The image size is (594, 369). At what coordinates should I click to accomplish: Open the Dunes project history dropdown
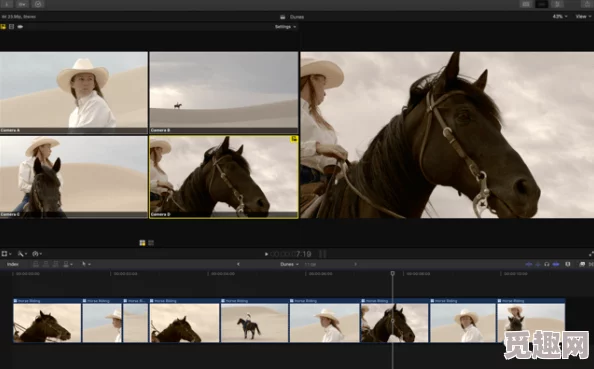coord(289,264)
